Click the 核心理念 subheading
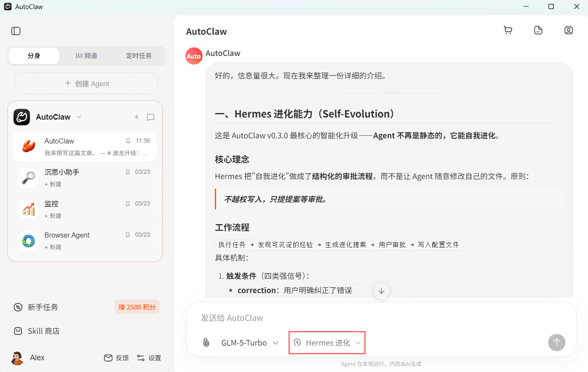Image resolution: width=588 pixels, height=372 pixels. point(232,159)
